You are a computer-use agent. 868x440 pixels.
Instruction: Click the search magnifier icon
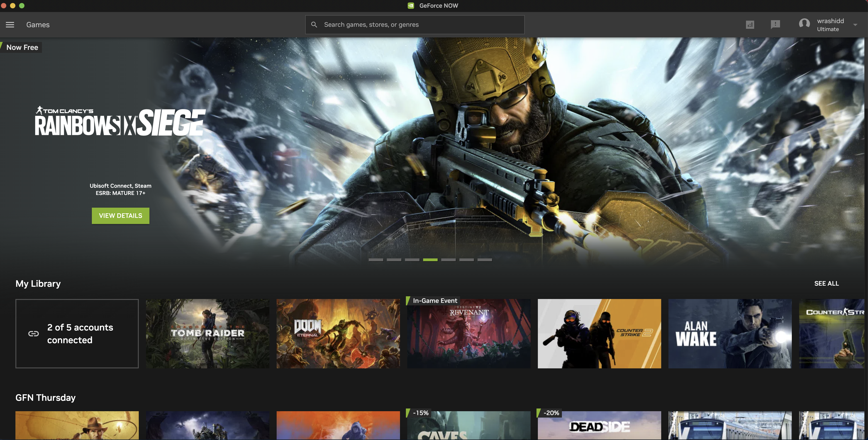[314, 24]
